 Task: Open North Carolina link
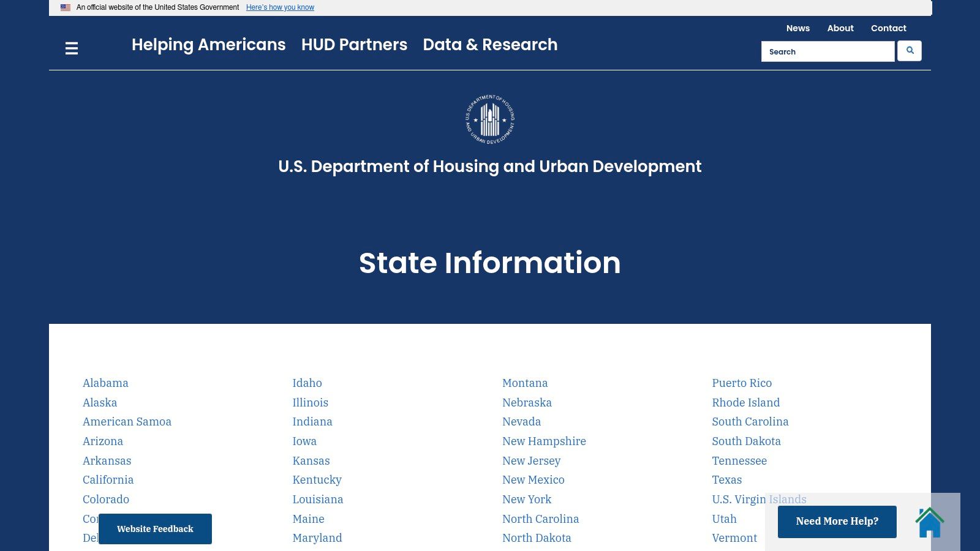point(540,519)
